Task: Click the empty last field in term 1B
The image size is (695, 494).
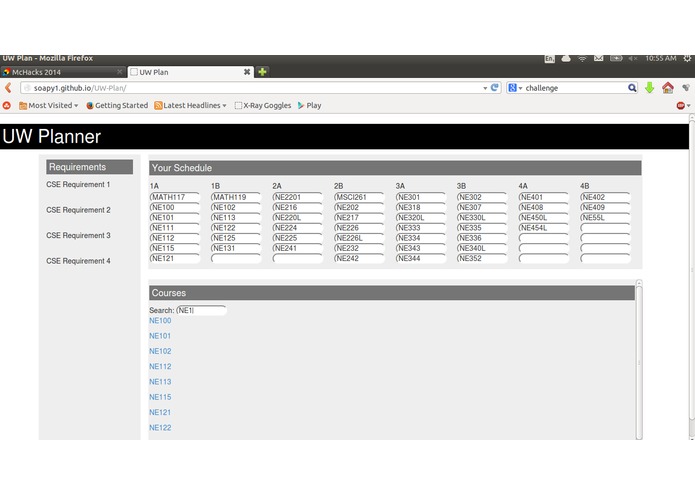Action: click(236, 258)
